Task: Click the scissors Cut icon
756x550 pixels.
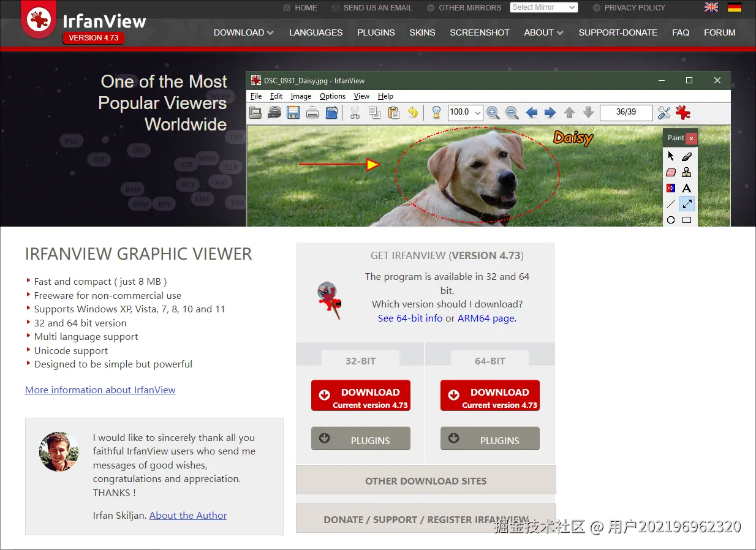Action: point(355,113)
